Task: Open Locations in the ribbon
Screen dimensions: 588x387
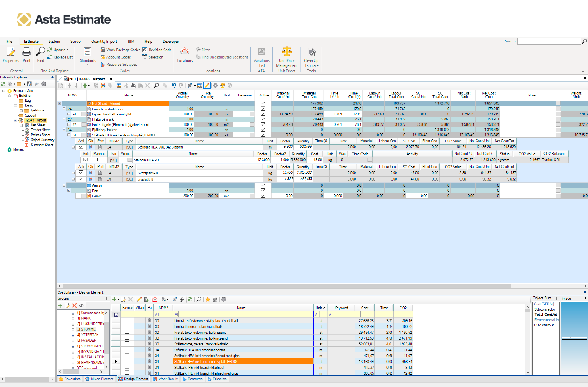Action: coord(185,55)
